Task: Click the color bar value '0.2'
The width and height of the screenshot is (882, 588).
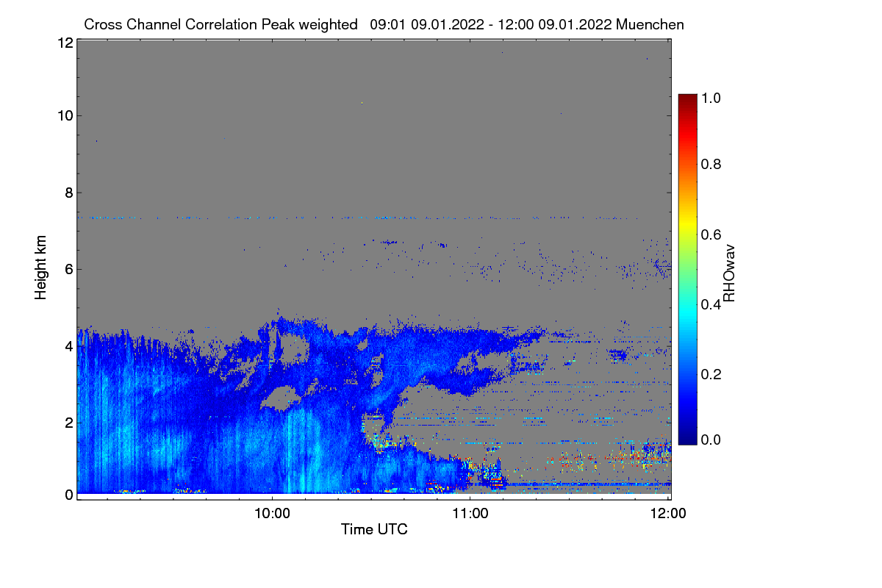Action: click(711, 374)
